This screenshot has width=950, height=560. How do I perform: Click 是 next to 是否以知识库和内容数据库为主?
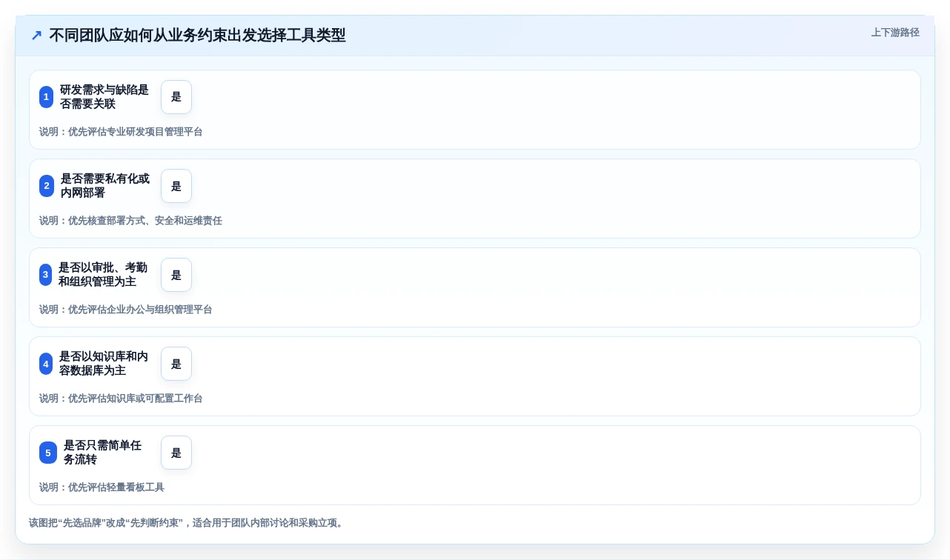click(176, 364)
